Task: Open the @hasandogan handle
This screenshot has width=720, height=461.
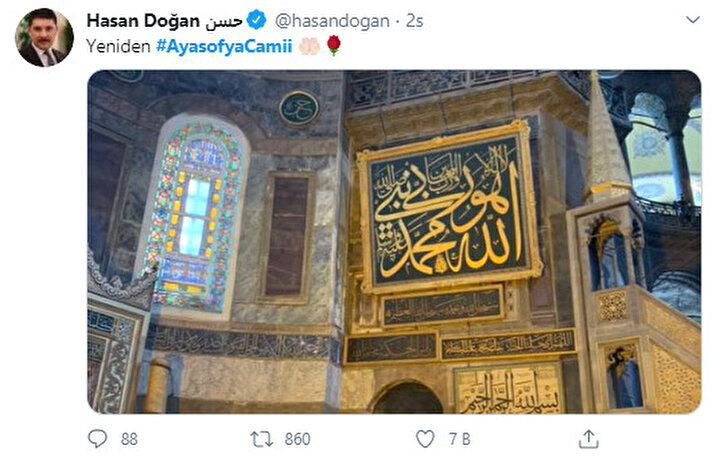Action: 332,21
